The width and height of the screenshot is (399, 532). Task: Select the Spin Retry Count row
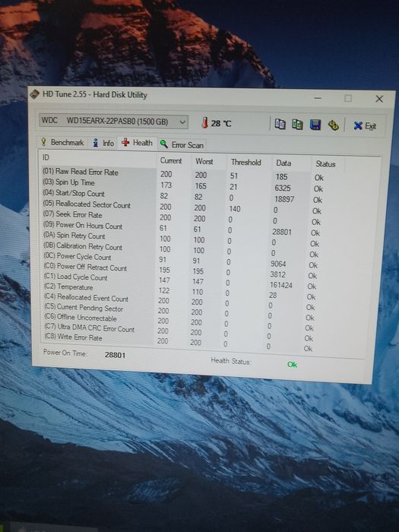pyautogui.click(x=182, y=239)
